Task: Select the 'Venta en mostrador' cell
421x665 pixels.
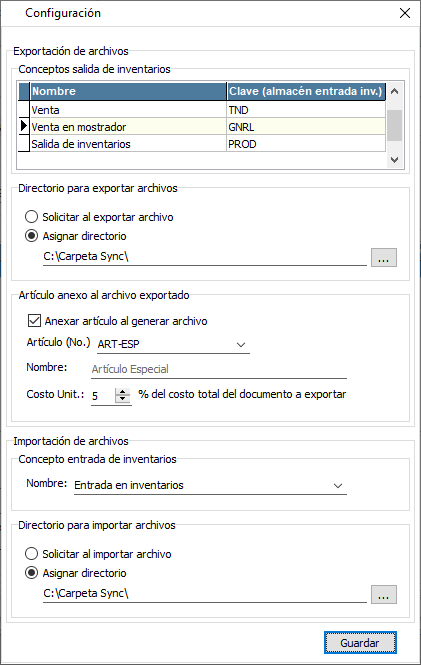Action: pos(128,127)
